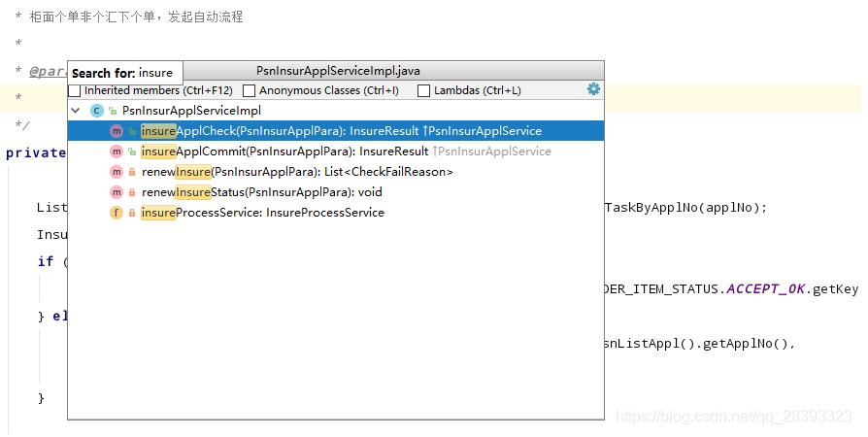The width and height of the screenshot is (868, 437).
Task: Click the ACCEPT_OK constant in the code
Action: tap(766, 288)
